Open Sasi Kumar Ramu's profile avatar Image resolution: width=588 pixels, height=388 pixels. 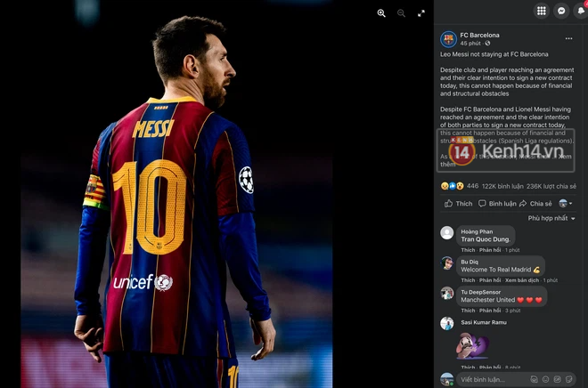pos(446,323)
